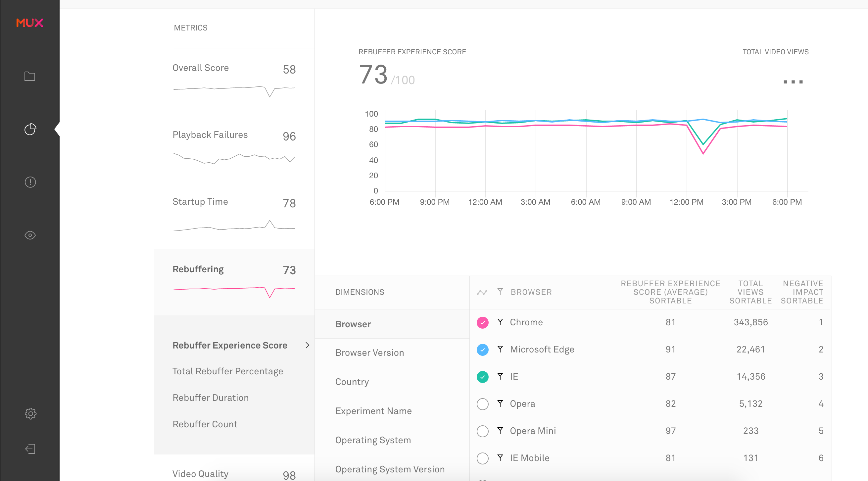Open the errors alert icon
This screenshot has width=868, height=481.
[30, 182]
